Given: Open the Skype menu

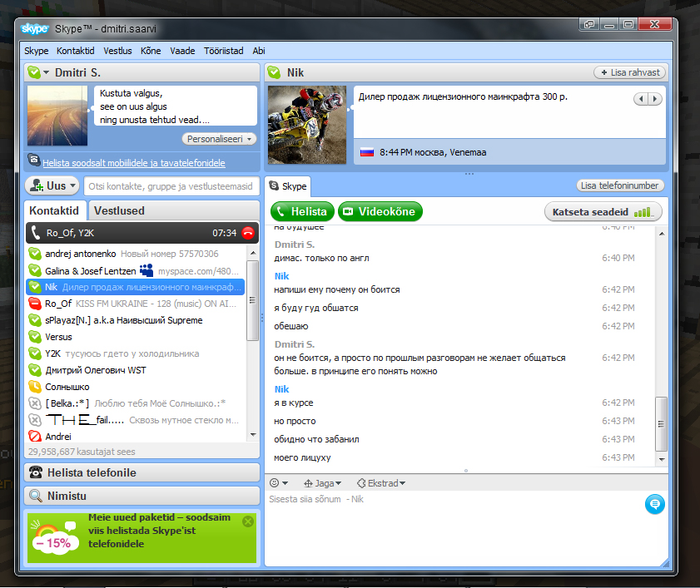Looking at the screenshot, I should coord(36,51).
